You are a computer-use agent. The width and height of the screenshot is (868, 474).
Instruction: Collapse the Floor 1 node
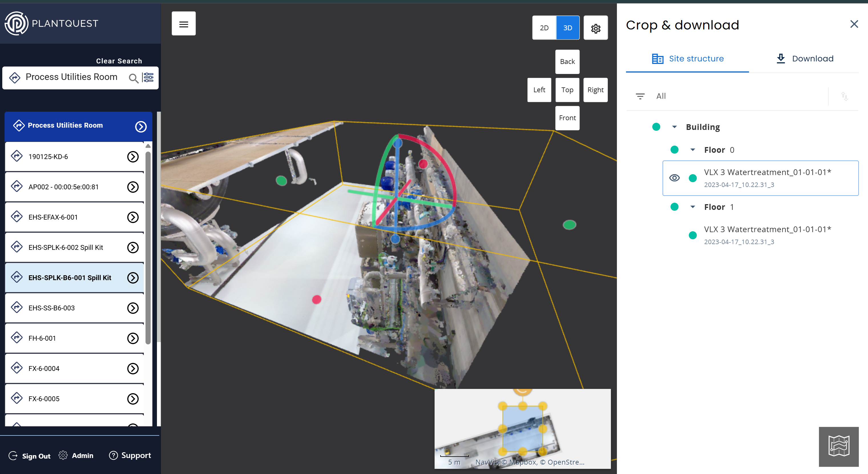(693, 207)
